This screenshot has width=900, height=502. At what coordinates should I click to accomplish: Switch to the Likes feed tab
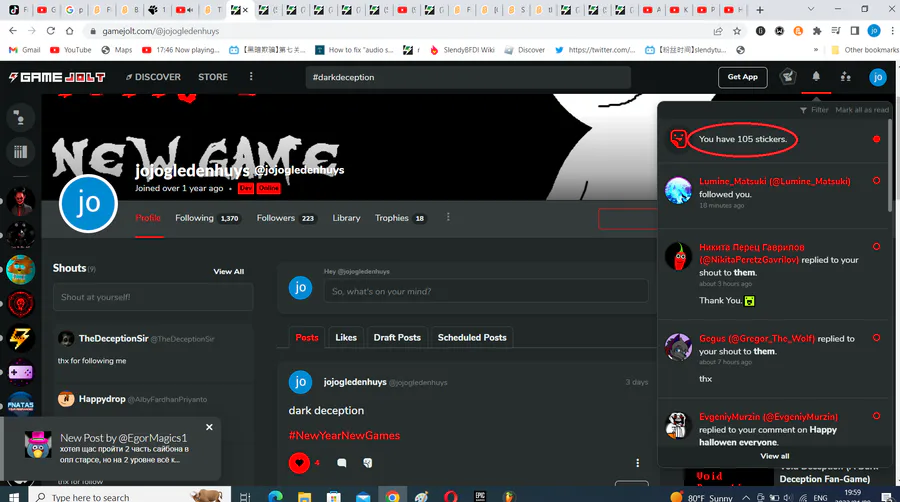tap(346, 337)
